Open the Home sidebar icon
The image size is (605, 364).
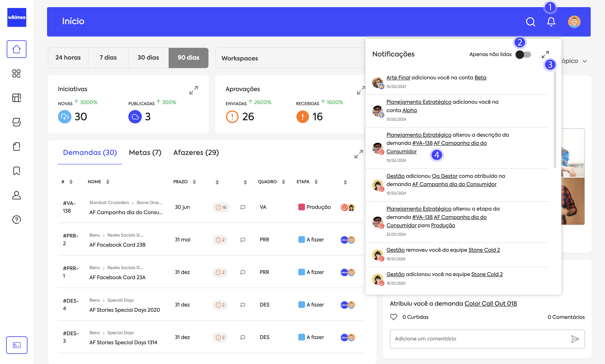coord(16,49)
